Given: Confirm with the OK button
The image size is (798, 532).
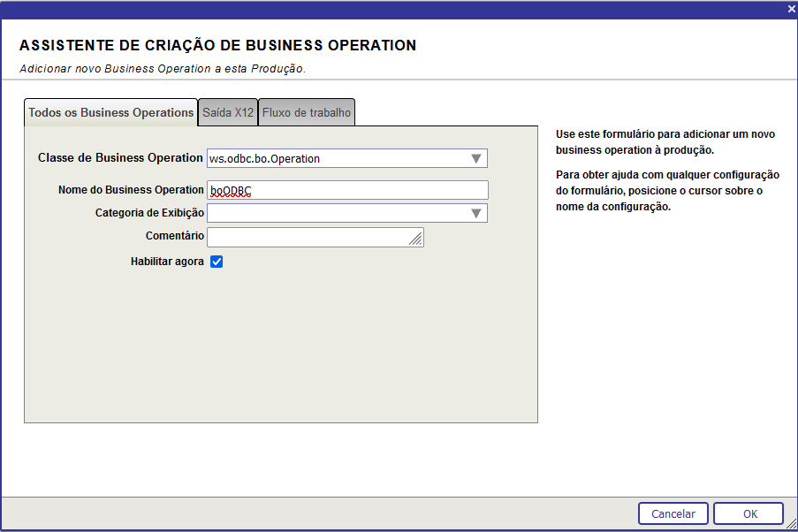Looking at the screenshot, I should 749,513.
